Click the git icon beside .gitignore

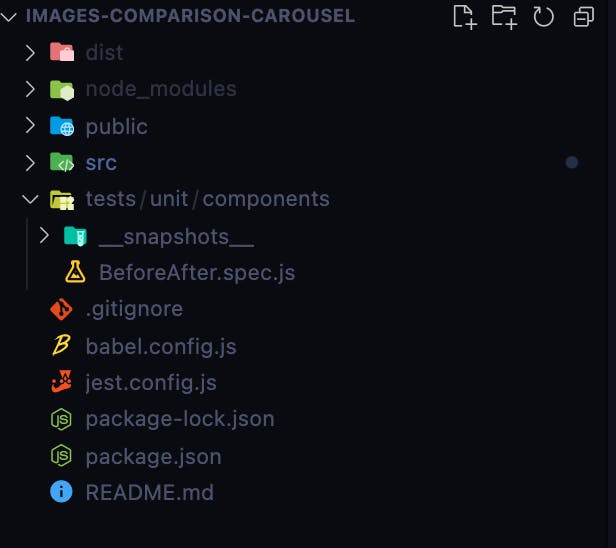pos(61,310)
